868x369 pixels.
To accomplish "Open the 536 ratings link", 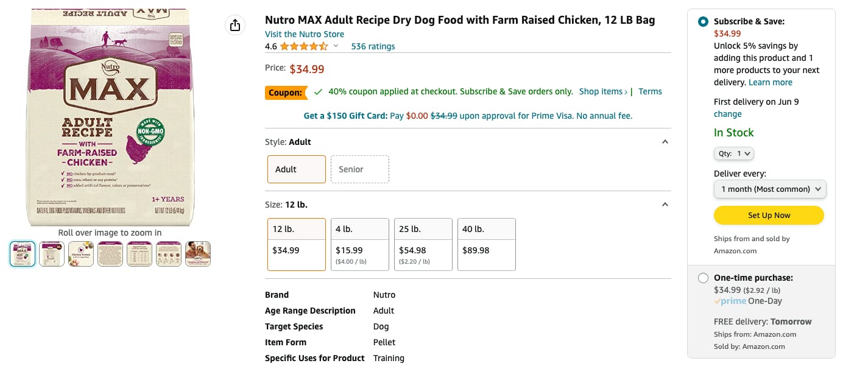I will [373, 46].
